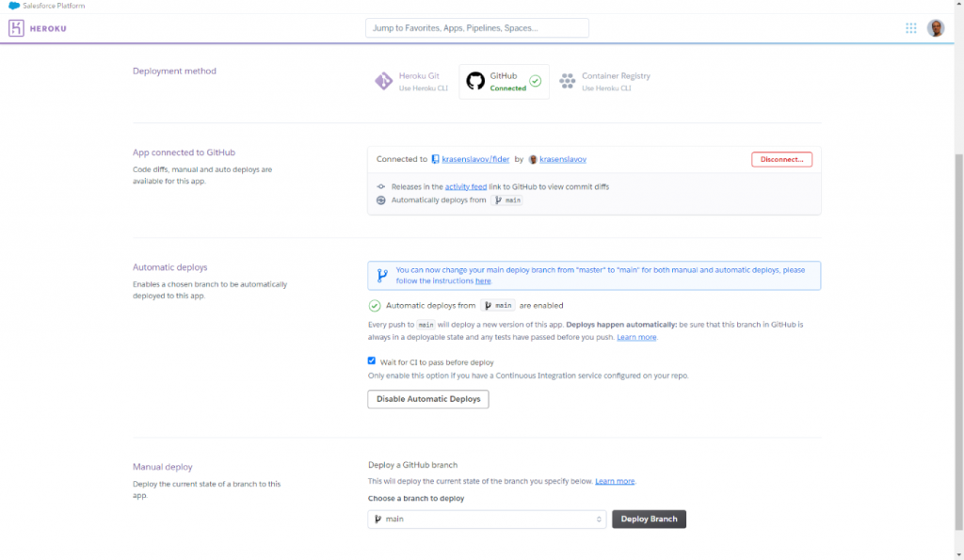Open the apps grid menu icon
The height and width of the screenshot is (560, 964).
pyautogui.click(x=910, y=28)
